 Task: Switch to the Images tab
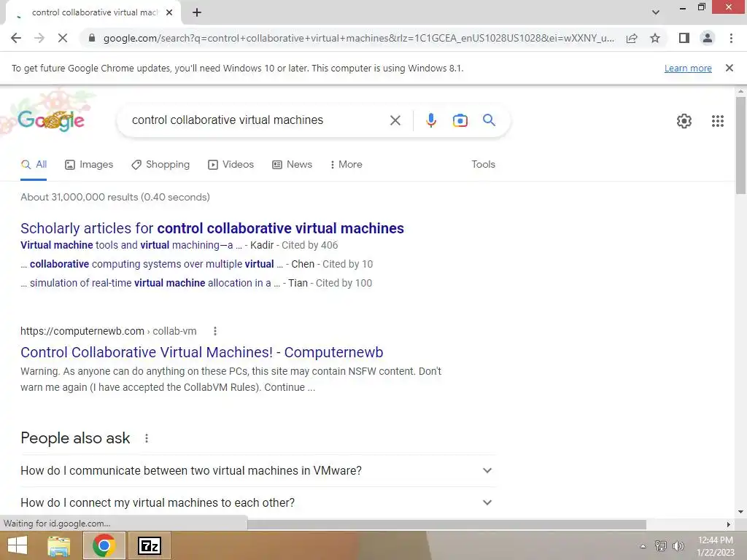click(x=89, y=164)
